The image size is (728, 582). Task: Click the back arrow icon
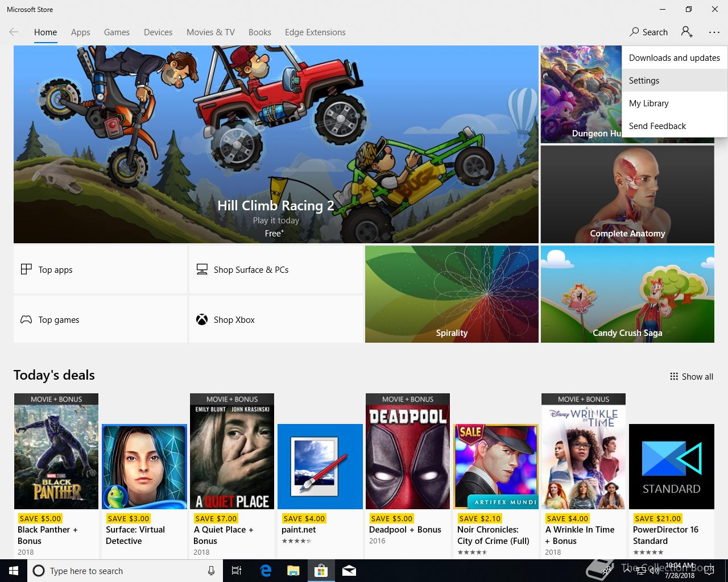14,32
